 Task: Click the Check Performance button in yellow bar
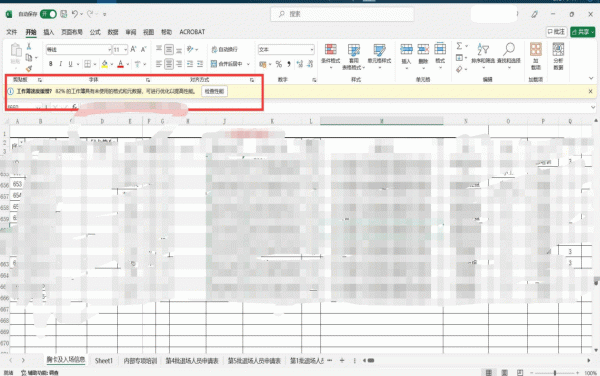[214, 91]
